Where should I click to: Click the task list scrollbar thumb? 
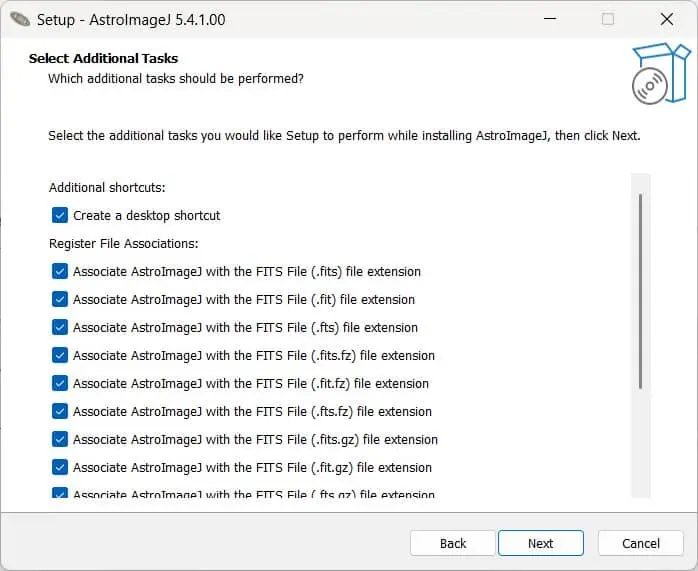click(641, 292)
